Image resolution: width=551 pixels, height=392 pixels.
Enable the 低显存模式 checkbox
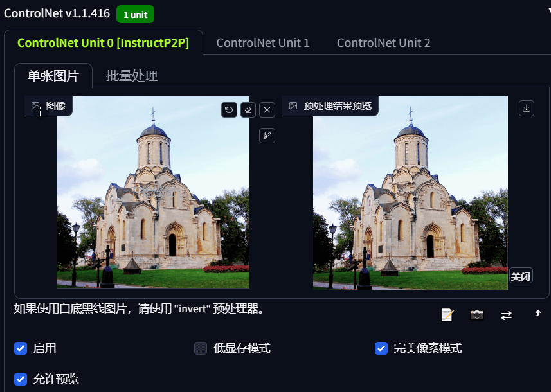[x=201, y=348]
